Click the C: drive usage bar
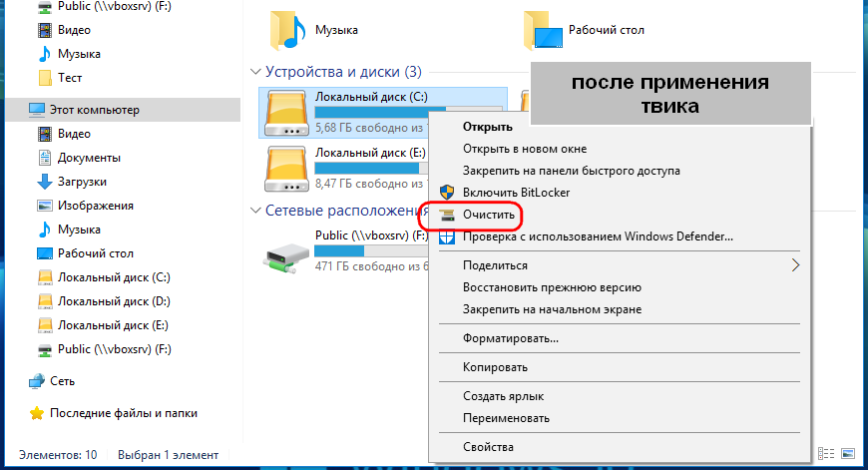This screenshot has width=868, height=470. (x=372, y=113)
